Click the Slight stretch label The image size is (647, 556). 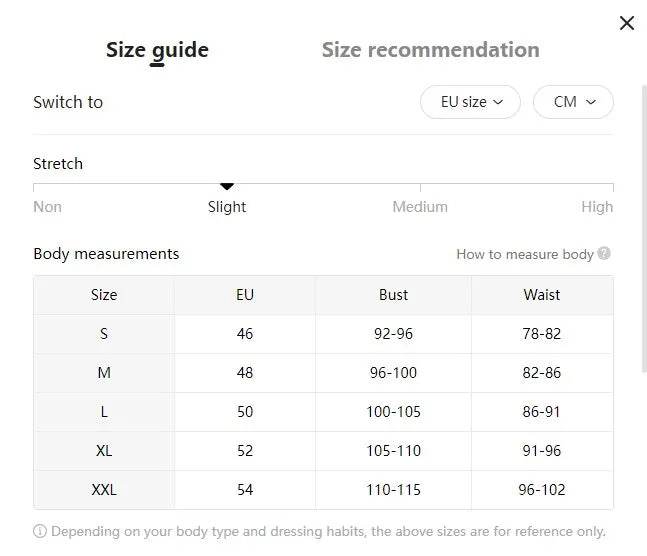click(x=227, y=207)
